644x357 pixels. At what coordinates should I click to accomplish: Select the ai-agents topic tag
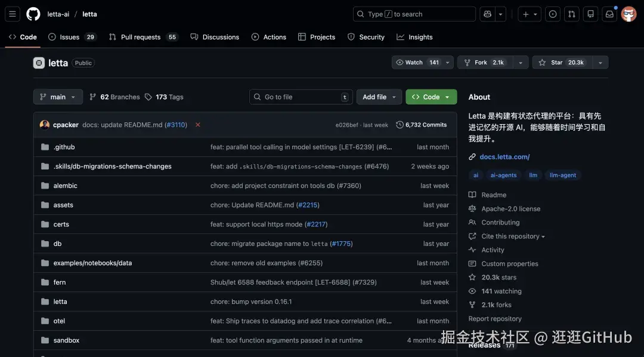coord(503,175)
